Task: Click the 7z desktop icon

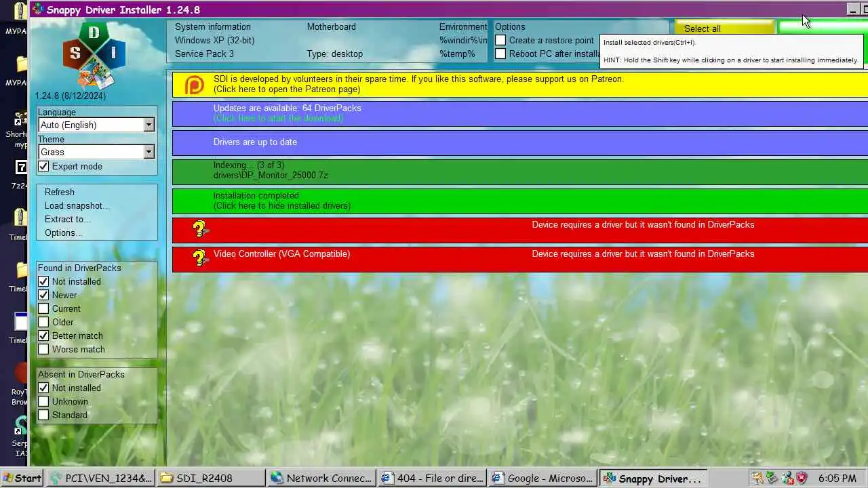Action: [x=21, y=167]
